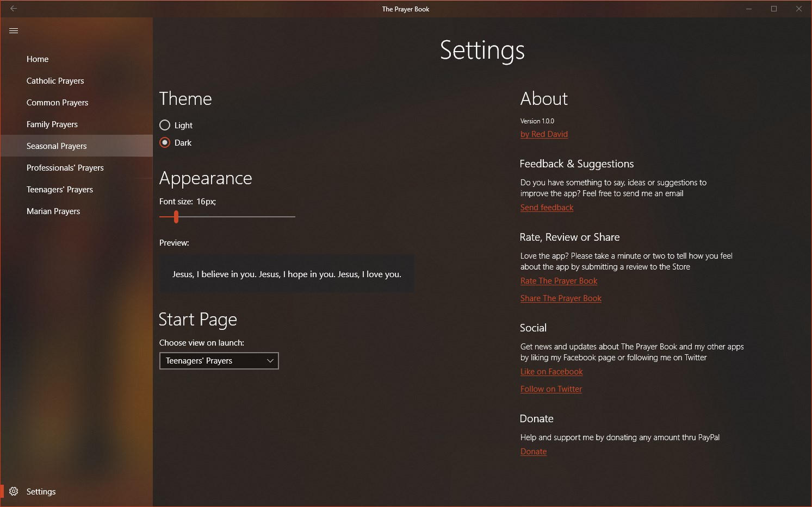Viewport: 812px width, 507px height.
Task: Minimize the Prayer Book window
Action: 749,9
